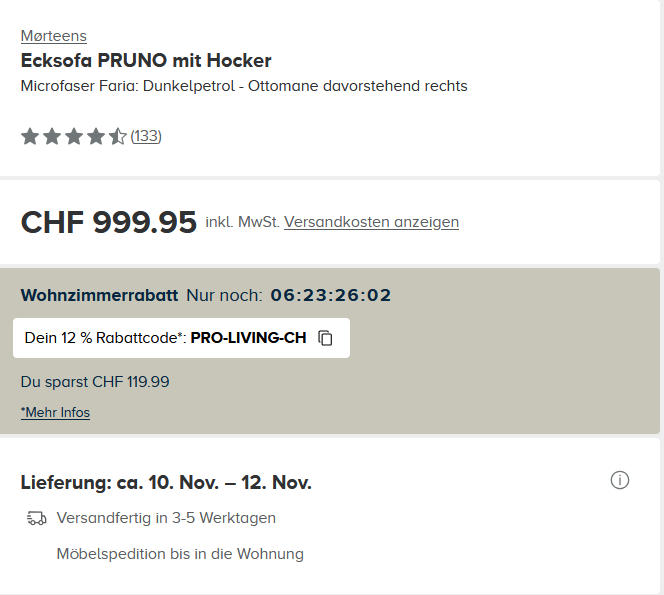Click the delivery truck icon
The width and height of the screenshot is (664, 595).
pyautogui.click(x=37, y=518)
